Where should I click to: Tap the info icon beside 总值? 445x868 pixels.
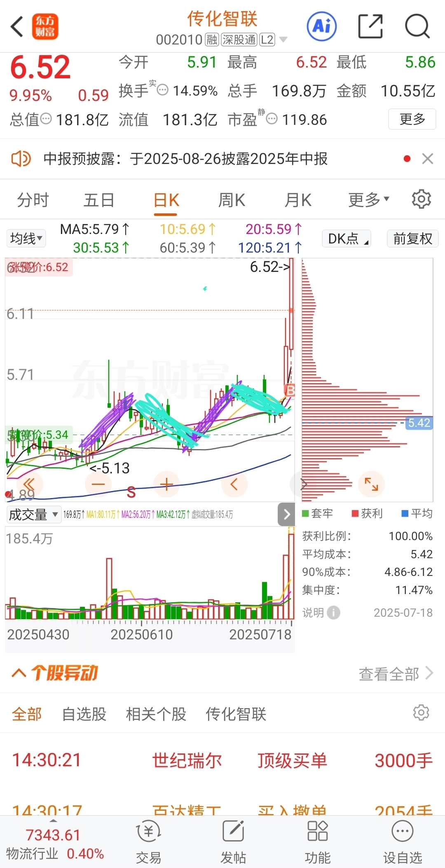[x=46, y=119]
